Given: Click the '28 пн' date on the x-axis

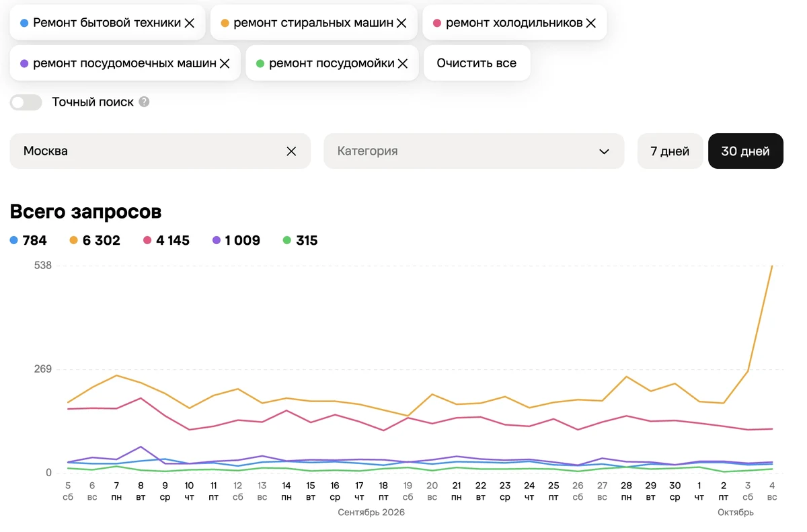Looking at the screenshot, I should point(626,491).
